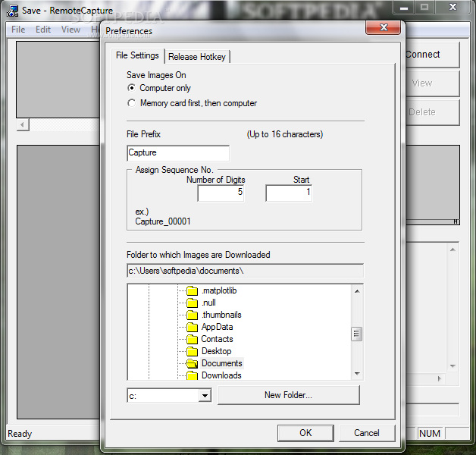Viewport: 476px width, 455px height.
Task: Minimize the RemoteCapture main window
Action: [404, 8]
